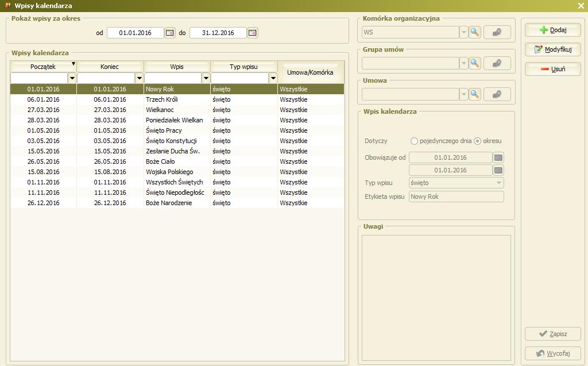The image size is (588, 366).
Task: Sort by Umowa/Komórka column header
Action: 311,72
